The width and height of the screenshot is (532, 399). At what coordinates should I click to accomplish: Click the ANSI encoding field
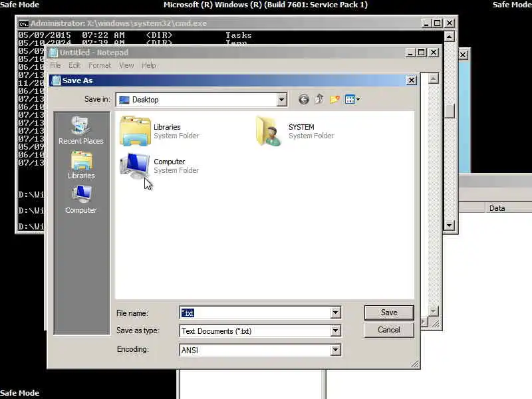(255, 350)
